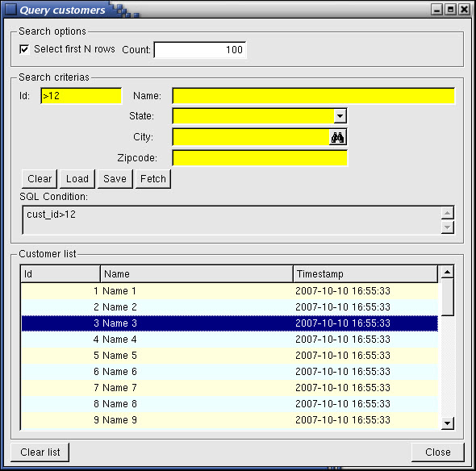Click customer list scroll up arrow
Screen dimensions: 476x471
(447, 272)
